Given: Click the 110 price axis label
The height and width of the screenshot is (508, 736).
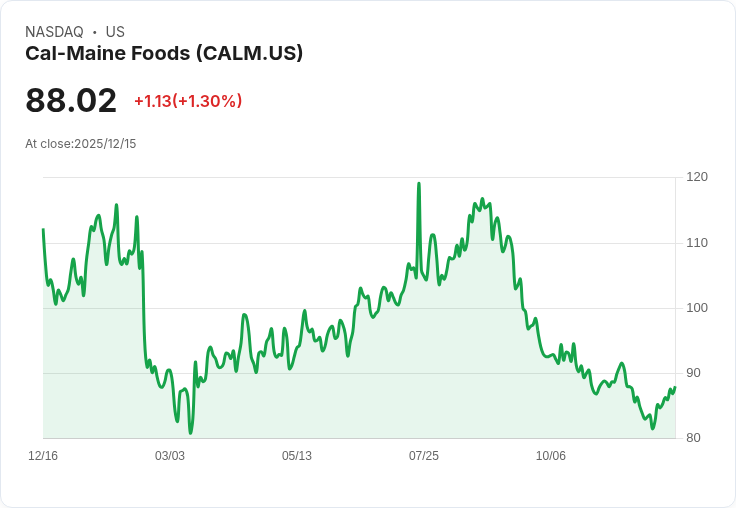Looking at the screenshot, I should [697, 243].
